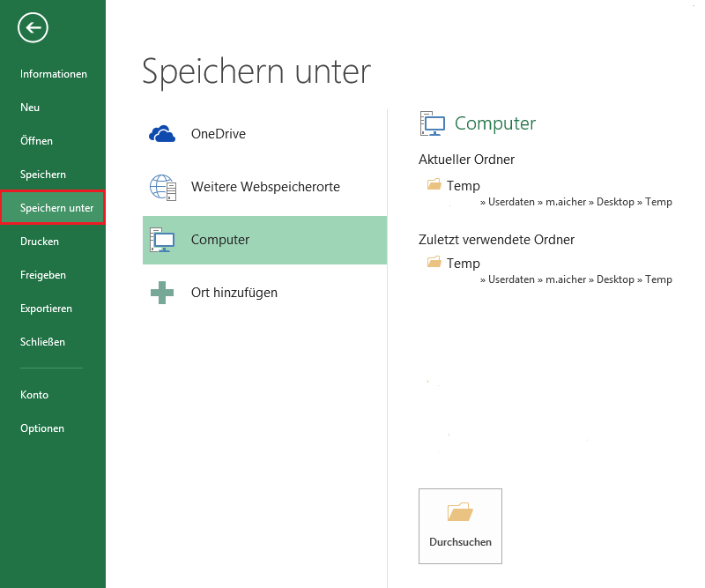Open Konto settings
This screenshot has height=588, width=705.
point(34,395)
